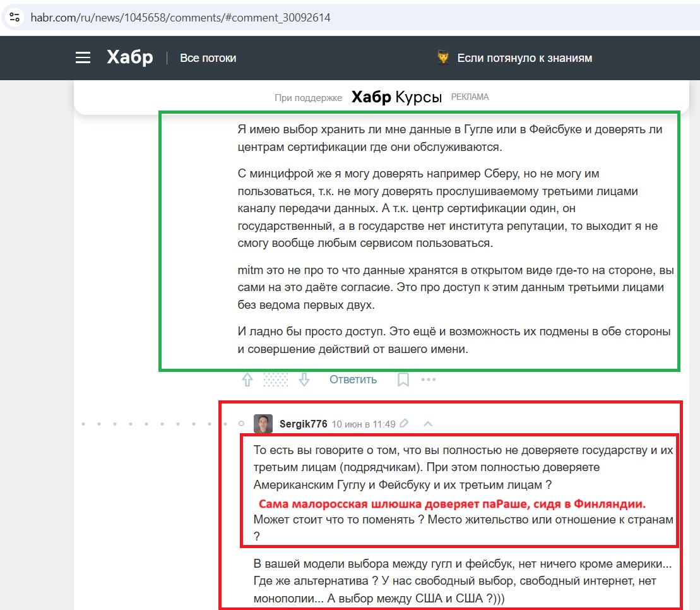Click Ответить to reply to the comment
The width and height of the screenshot is (700, 610).
pyautogui.click(x=353, y=380)
